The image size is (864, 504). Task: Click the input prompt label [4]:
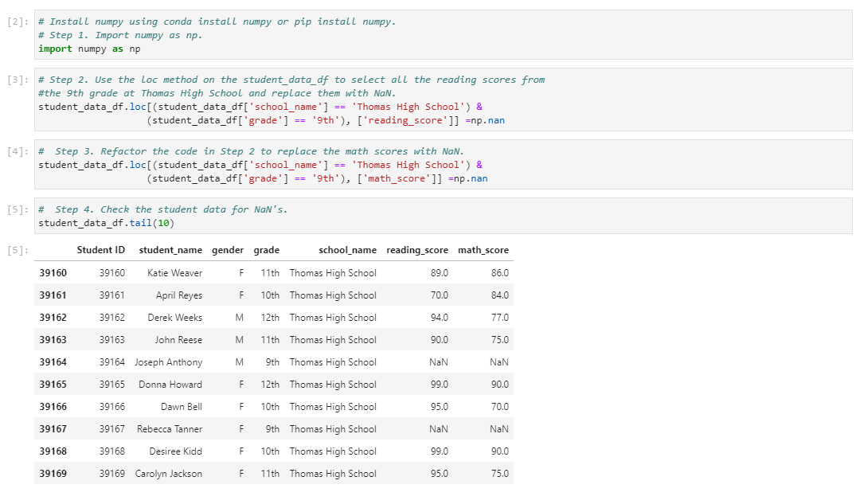tap(18, 152)
